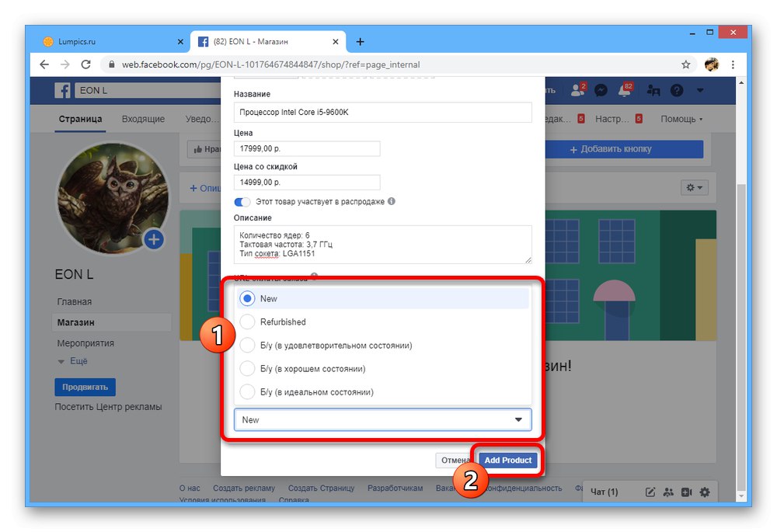Reload the page with the refresh icon

click(x=85, y=64)
